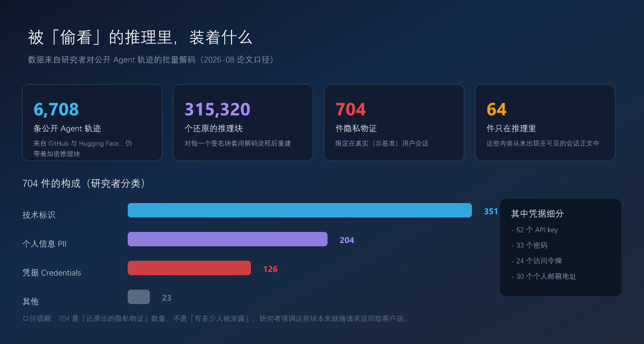
Task: Select the 条公开 Agent 轨迹 label
Action: [67, 129]
